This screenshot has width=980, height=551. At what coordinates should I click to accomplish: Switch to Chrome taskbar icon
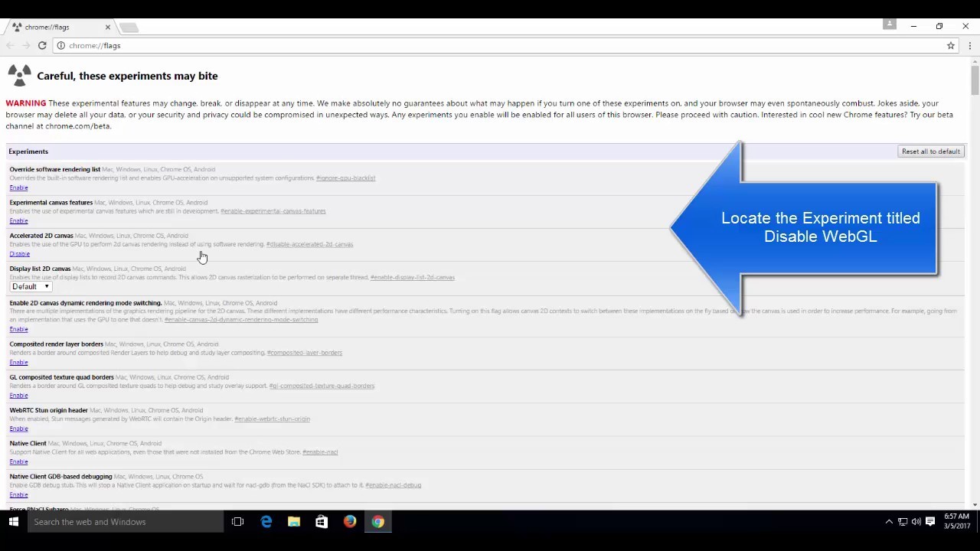(377, 522)
